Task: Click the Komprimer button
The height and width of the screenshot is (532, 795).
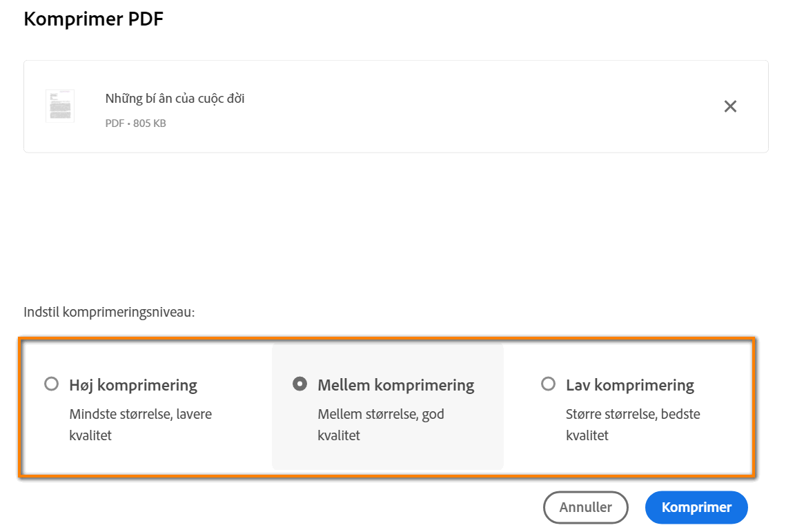Action: click(696, 507)
